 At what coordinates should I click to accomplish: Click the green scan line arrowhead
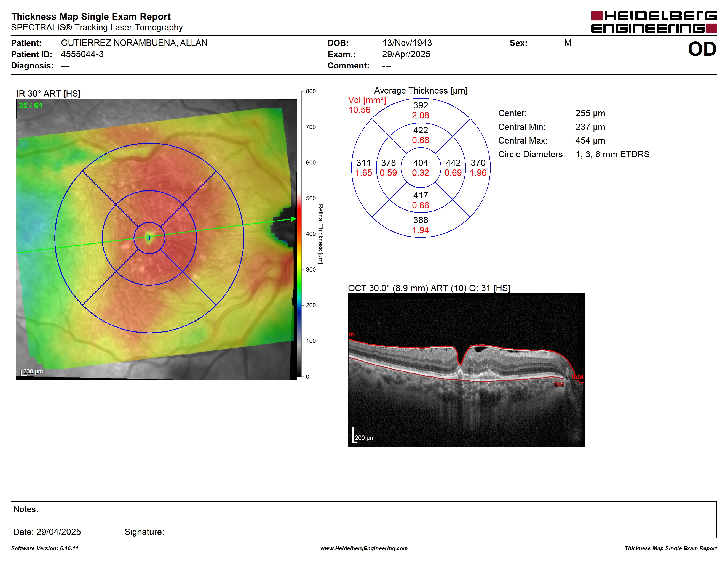[x=293, y=219]
